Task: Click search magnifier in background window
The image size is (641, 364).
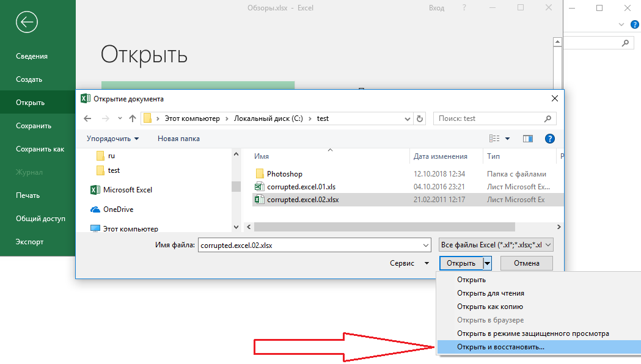Action: coord(625,43)
